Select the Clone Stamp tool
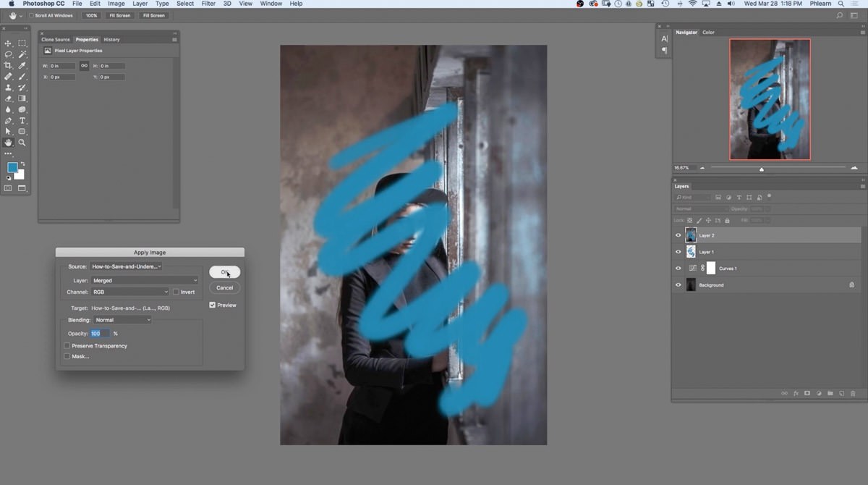This screenshot has width=868, height=485. tap(9, 88)
